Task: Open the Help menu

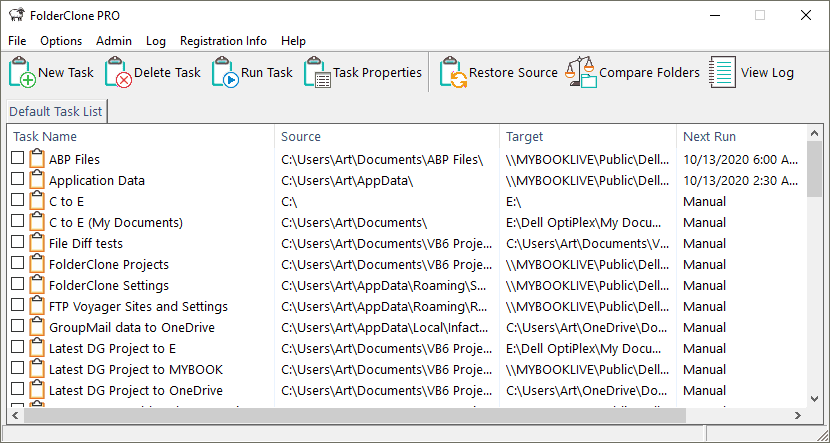Action: pos(293,41)
